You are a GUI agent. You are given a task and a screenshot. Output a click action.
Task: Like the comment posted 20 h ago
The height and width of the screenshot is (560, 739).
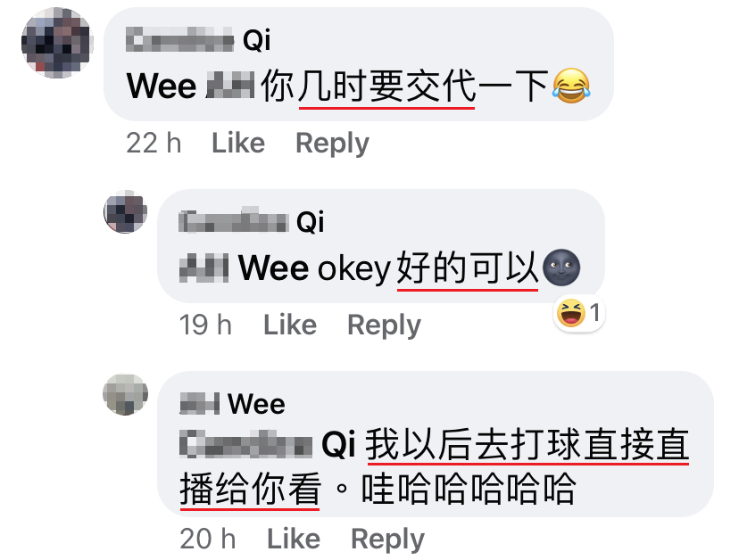[294, 539]
